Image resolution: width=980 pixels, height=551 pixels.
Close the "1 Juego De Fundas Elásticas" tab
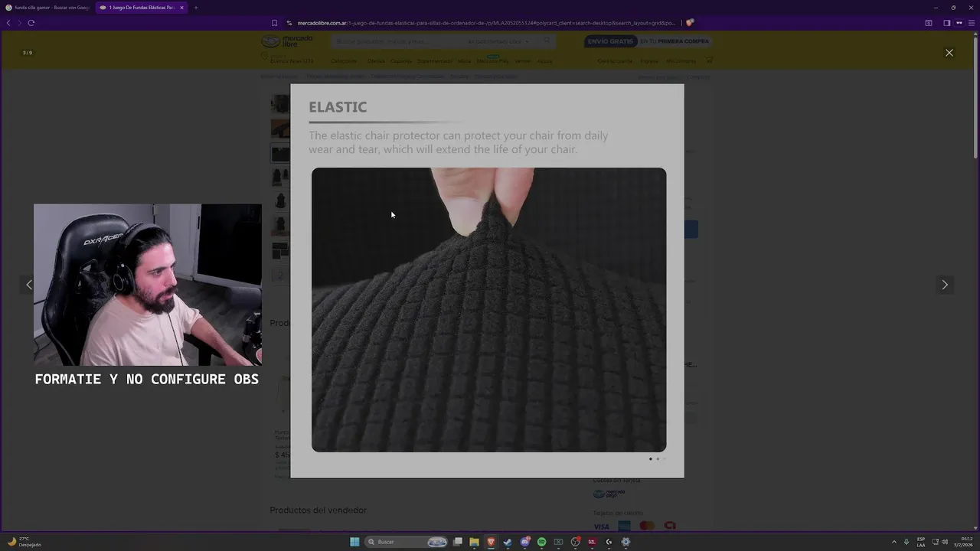coord(181,8)
